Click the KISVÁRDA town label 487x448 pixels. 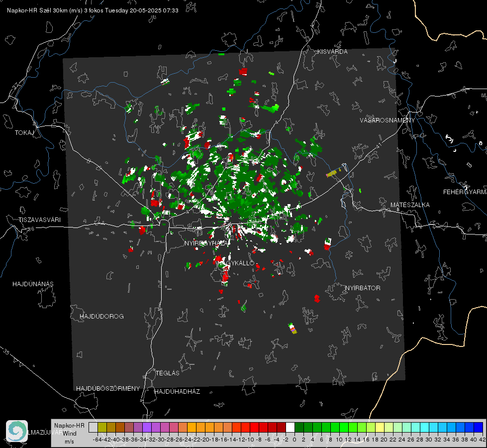pos(332,52)
